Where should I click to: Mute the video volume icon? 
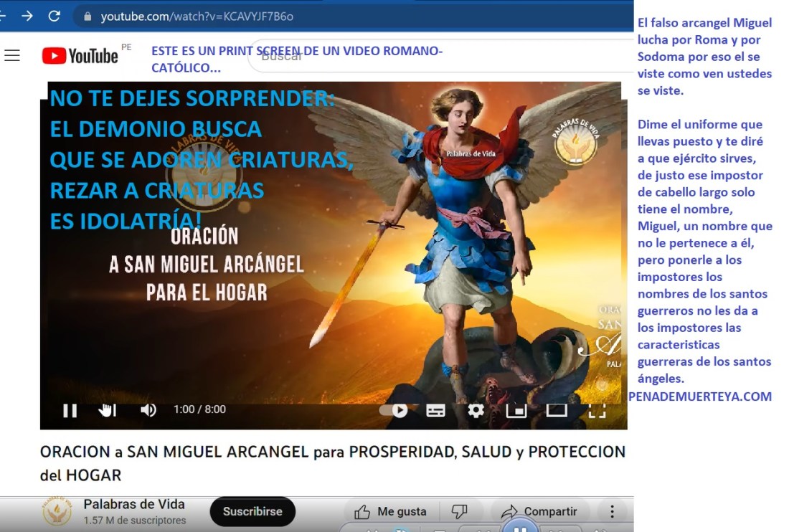tap(148, 410)
